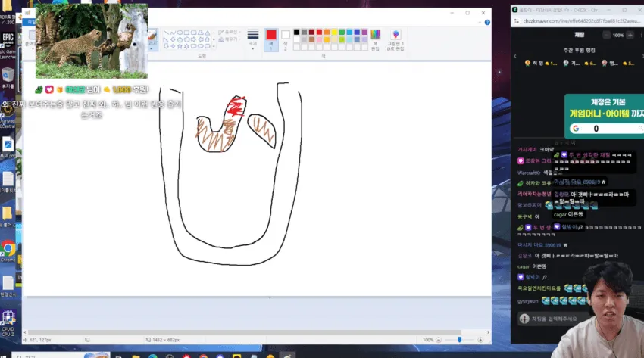Open the blue File tab
This screenshot has height=358, width=644.
click(x=30, y=22)
